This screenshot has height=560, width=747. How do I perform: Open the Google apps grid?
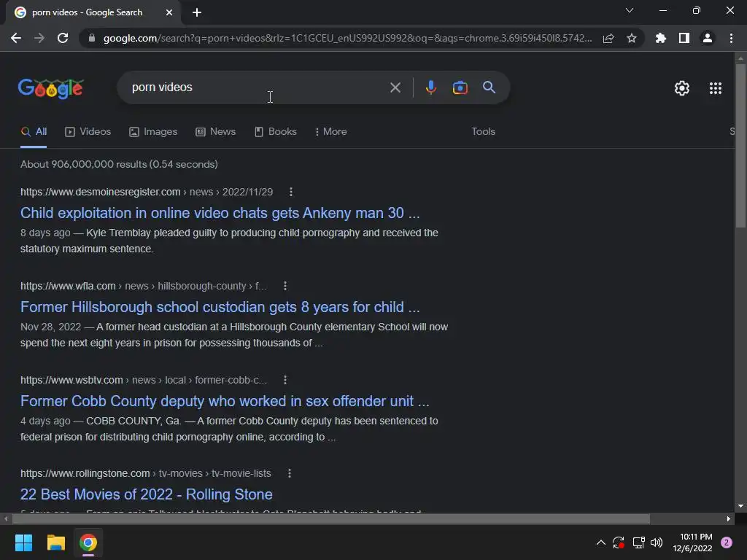[x=715, y=88]
